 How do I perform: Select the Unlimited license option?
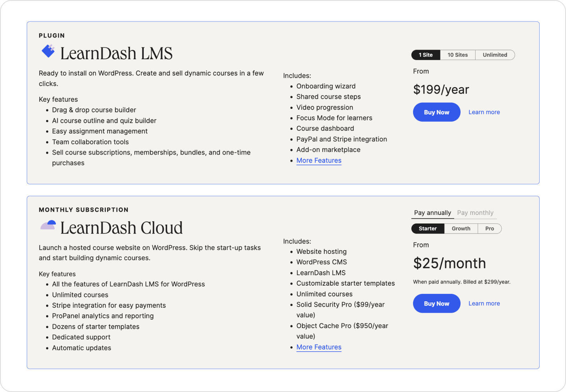495,55
